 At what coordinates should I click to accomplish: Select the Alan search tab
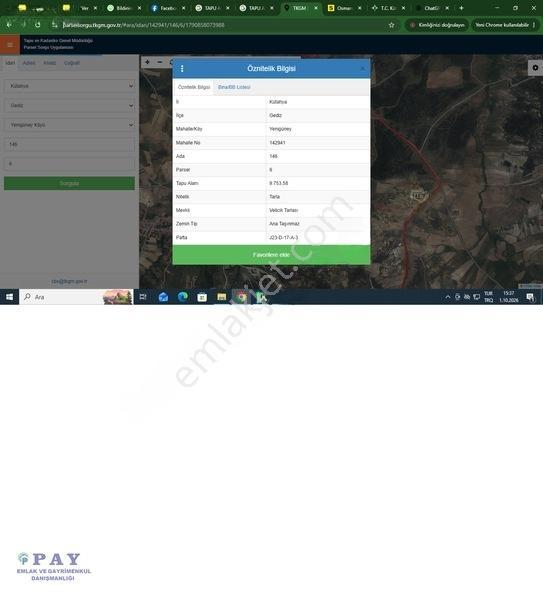point(49,63)
